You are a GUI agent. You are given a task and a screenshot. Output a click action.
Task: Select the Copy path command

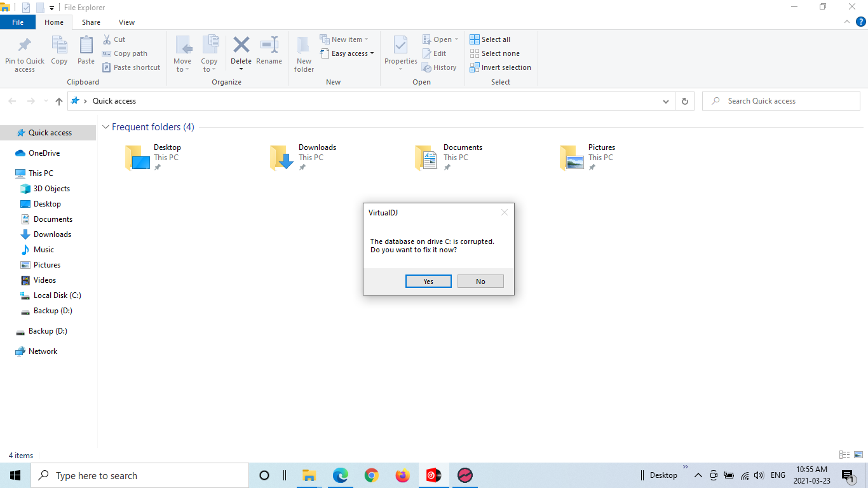coord(125,53)
